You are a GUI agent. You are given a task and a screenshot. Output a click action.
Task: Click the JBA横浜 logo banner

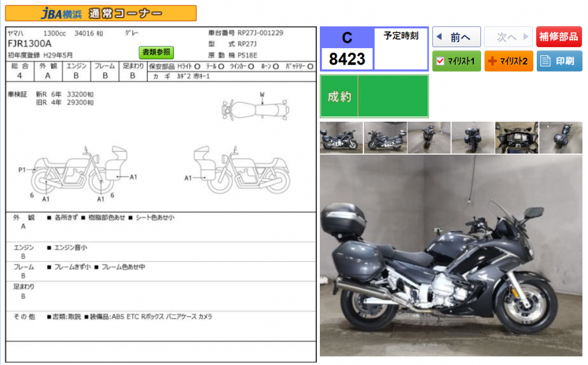102,13
